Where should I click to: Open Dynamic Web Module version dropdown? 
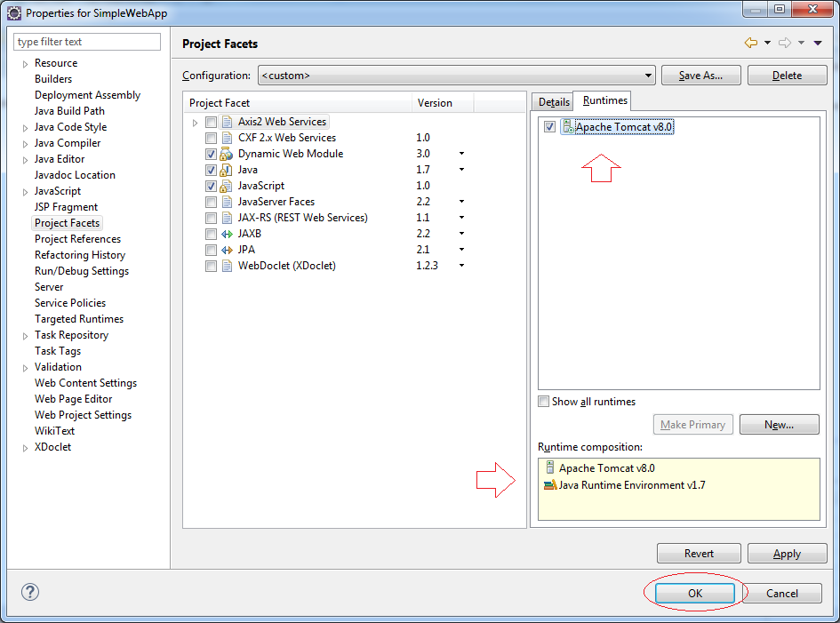point(461,154)
